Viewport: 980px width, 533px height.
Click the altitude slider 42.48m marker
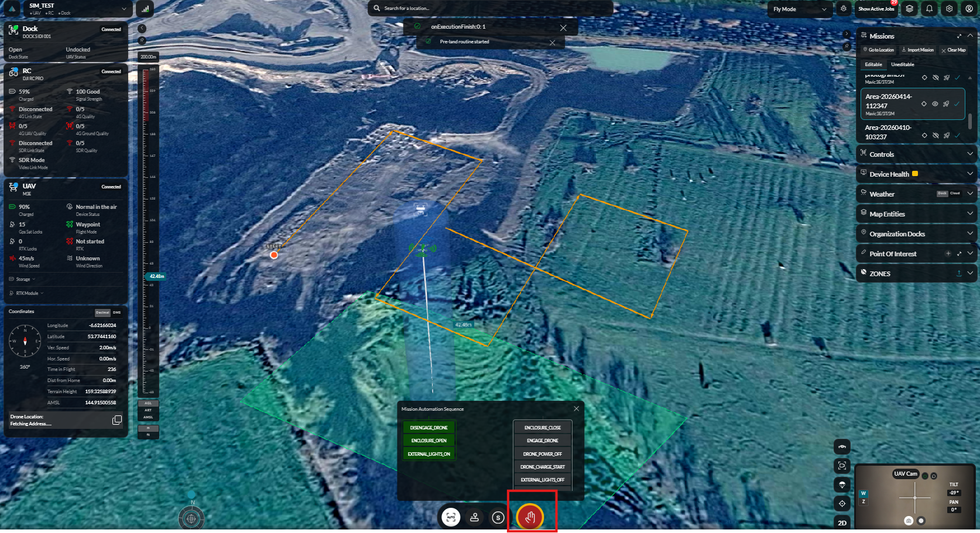point(156,276)
